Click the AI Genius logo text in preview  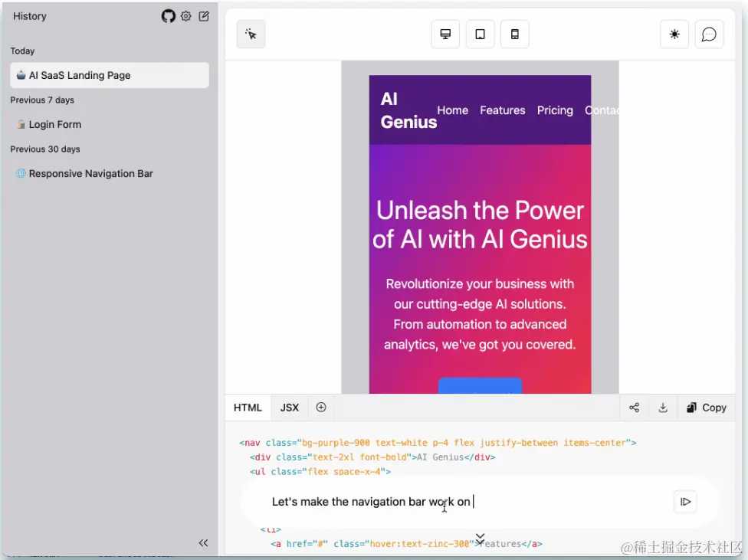408,110
